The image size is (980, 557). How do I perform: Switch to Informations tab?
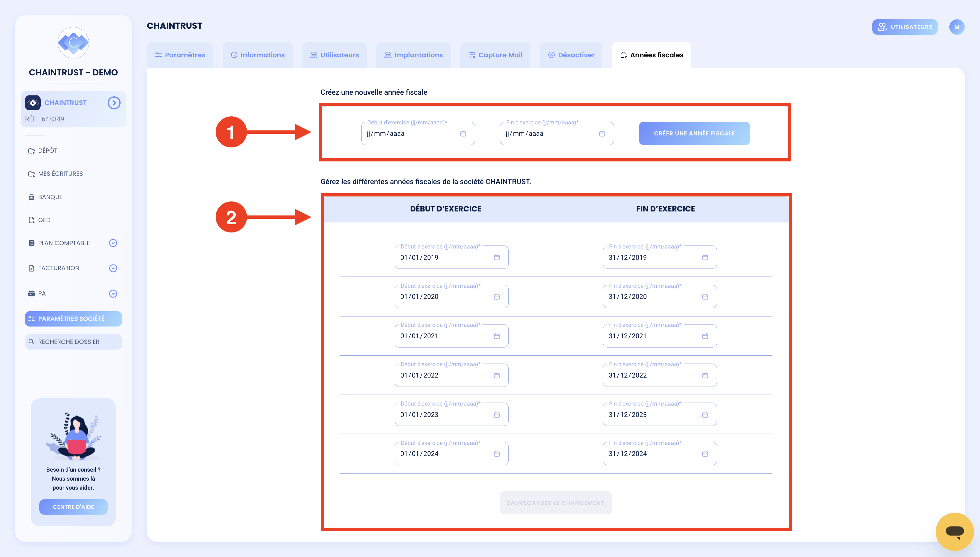[x=258, y=55]
